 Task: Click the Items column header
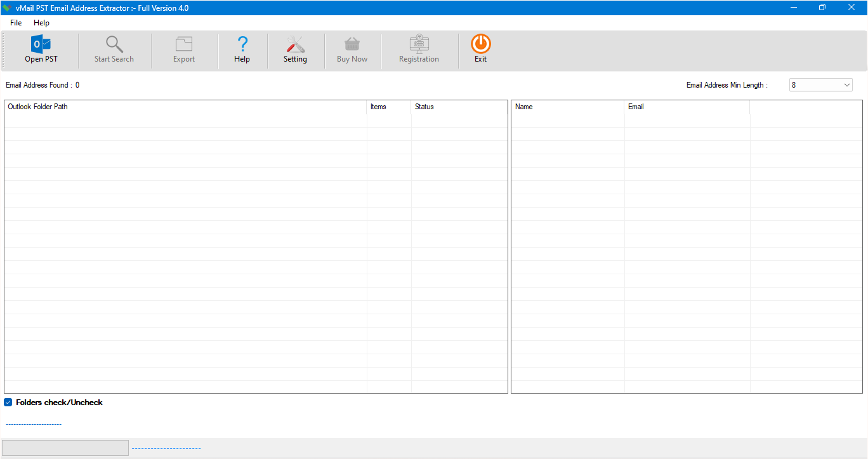[389, 107]
